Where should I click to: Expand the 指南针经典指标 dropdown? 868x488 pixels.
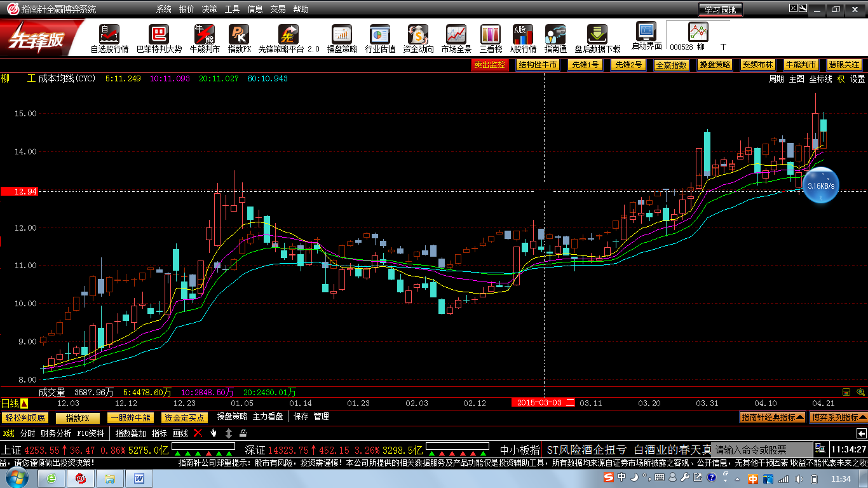(x=773, y=417)
